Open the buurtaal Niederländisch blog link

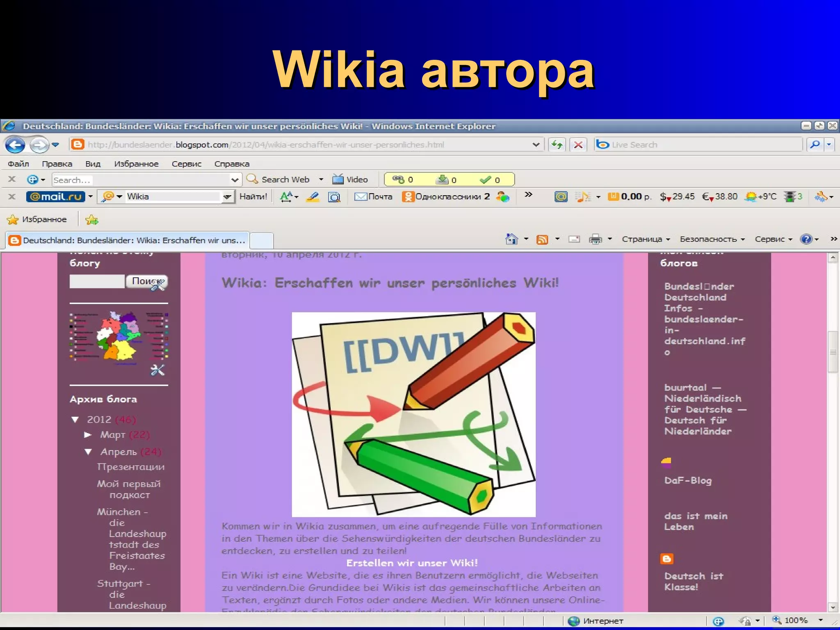tap(705, 409)
